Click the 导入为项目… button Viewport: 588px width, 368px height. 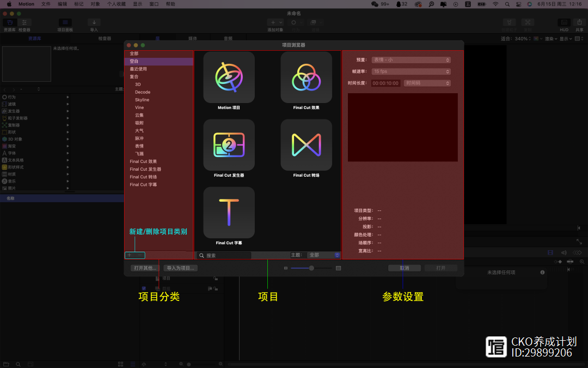[181, 268]
